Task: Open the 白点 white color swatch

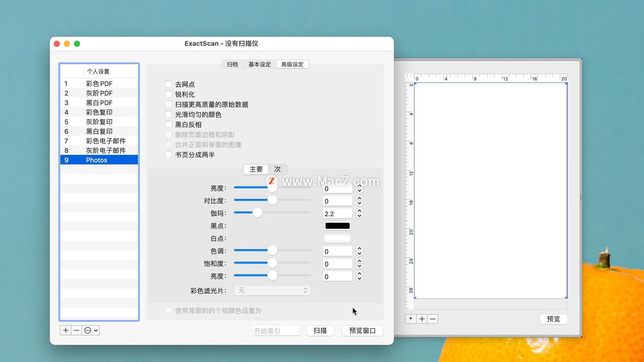Action: 337,238
